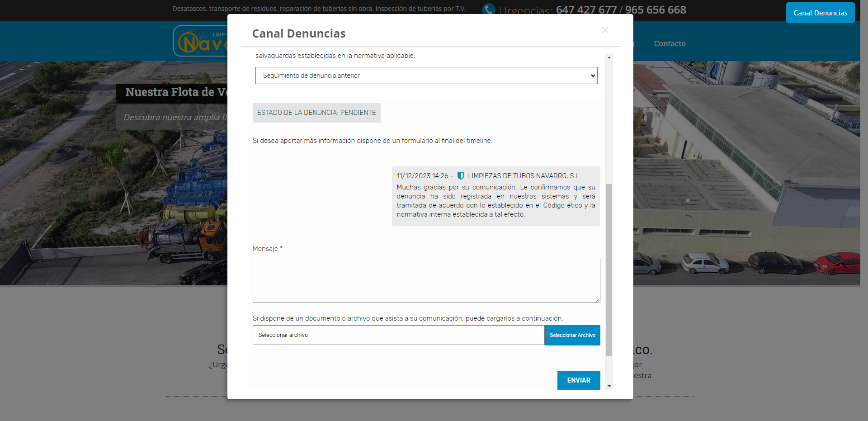
Task: Click the phone number 647 427 677
Action: [586, 10]
